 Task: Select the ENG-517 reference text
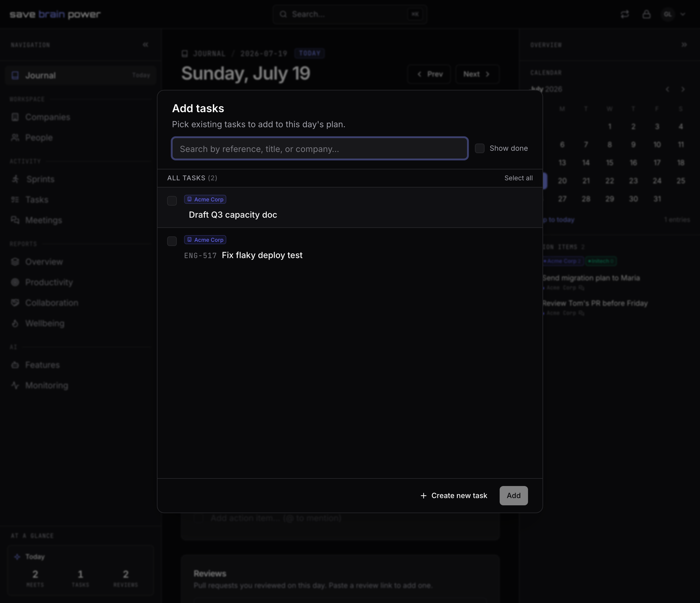tap(200, 256)
